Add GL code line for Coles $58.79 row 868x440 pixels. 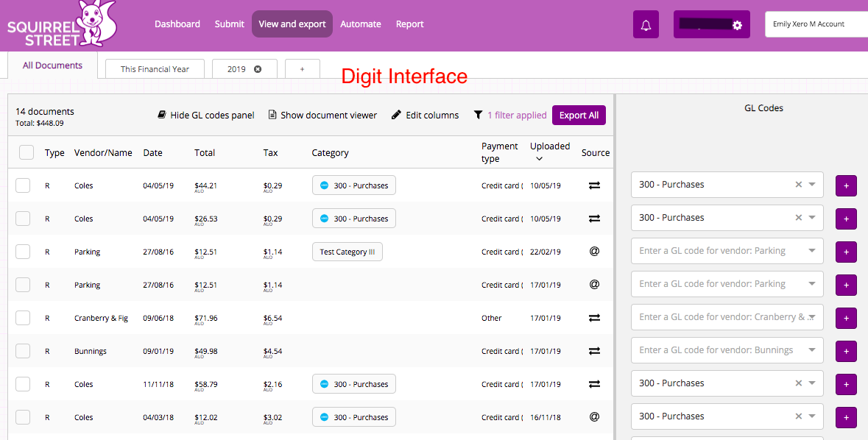(x=846, y=384)
